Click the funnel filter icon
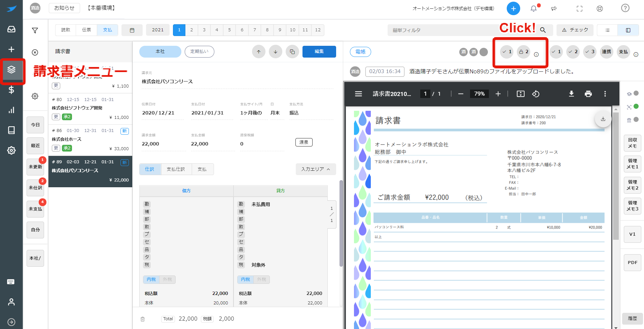This screenshot has width=644, height=329. [35, 31]
